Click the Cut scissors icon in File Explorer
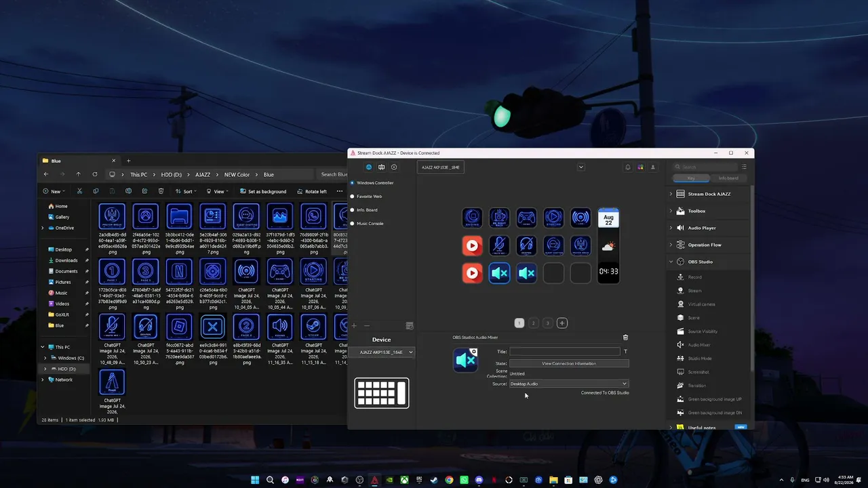The height and width of the screenshot is (488, 868). coord(79,191)
